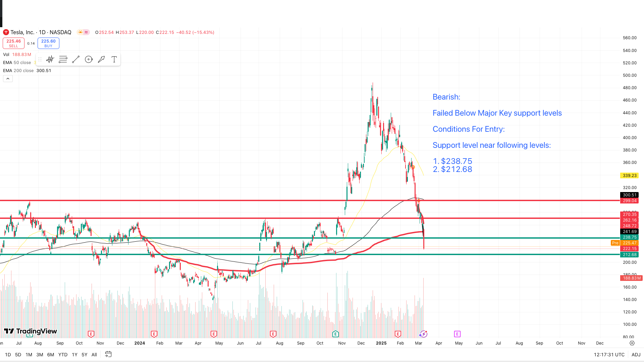Select the 3M date range
644x362 pixels.
(x=40, y=355)
